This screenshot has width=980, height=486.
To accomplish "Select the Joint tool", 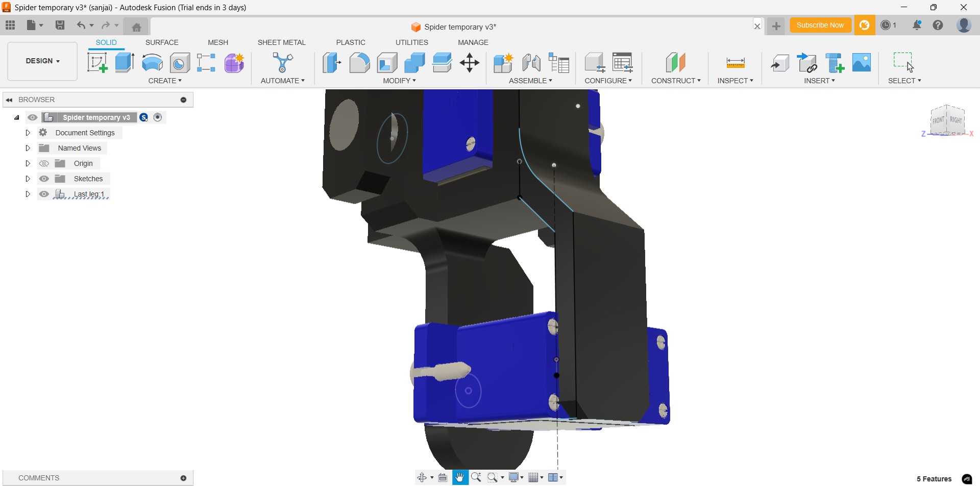I will [x=531, y=63].
